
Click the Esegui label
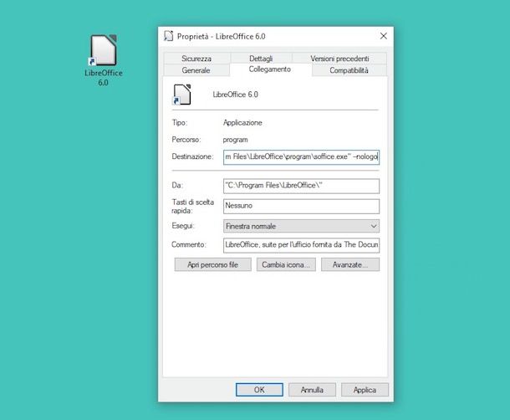click(x=183, y=226)
